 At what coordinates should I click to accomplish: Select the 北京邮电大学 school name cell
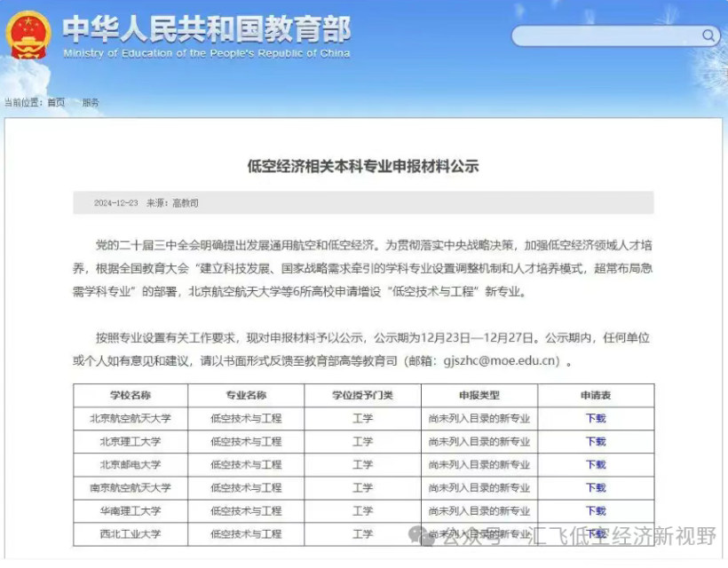131,464
